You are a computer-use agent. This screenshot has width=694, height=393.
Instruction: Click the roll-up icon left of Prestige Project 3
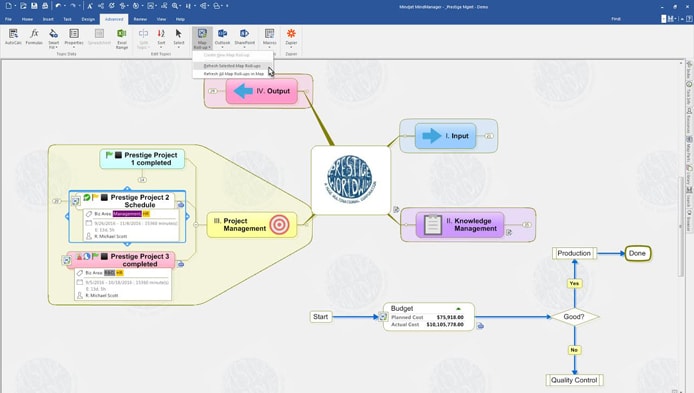[67, 260]
